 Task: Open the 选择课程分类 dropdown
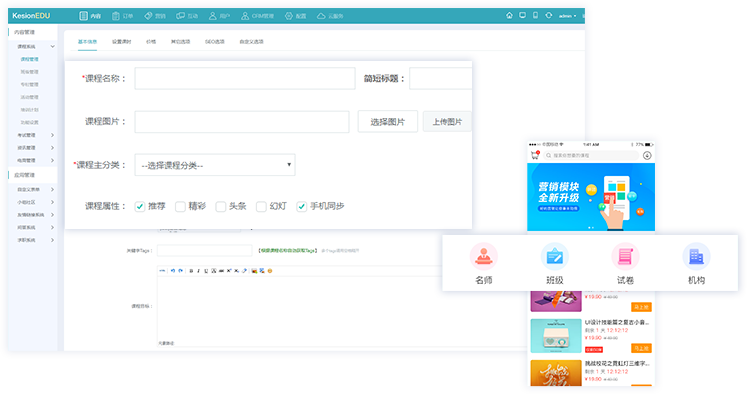215,165
